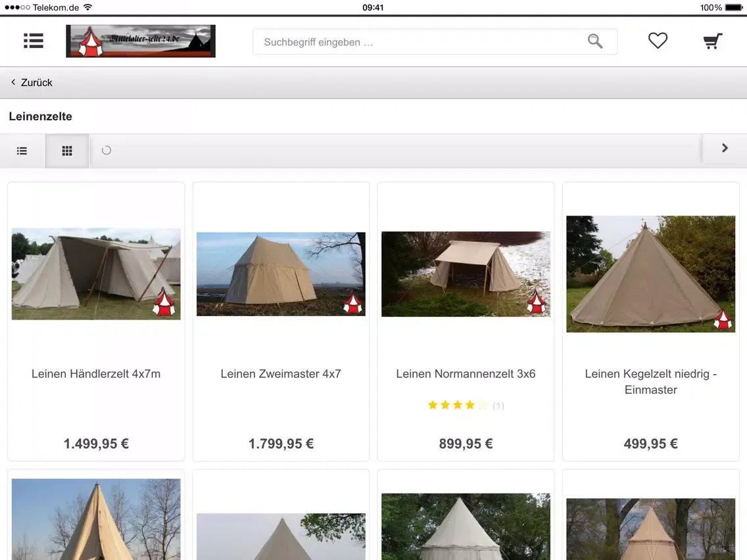The image size is (747, 560).
Task: Switch to list view layout
Action: coord(22,151)
